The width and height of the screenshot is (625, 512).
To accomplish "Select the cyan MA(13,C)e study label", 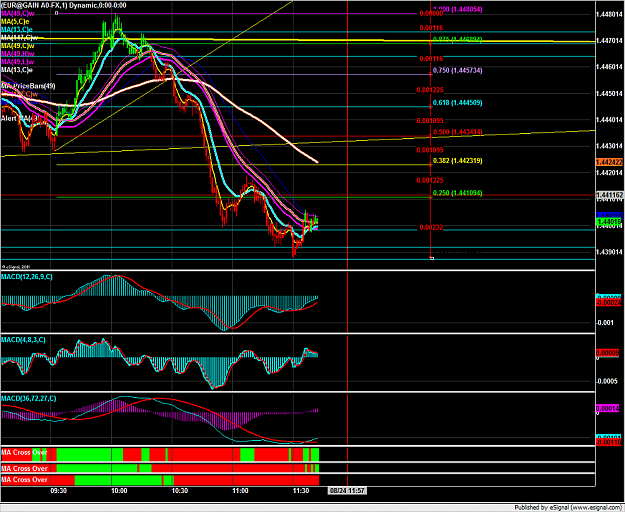I will click(17, 29).
